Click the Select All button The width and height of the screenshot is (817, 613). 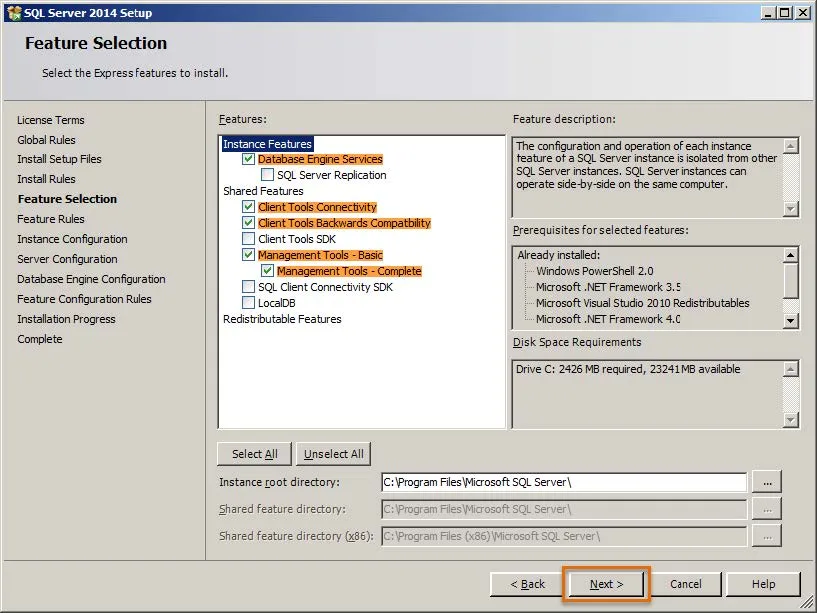pyautogui.click(x=255, y=454)
